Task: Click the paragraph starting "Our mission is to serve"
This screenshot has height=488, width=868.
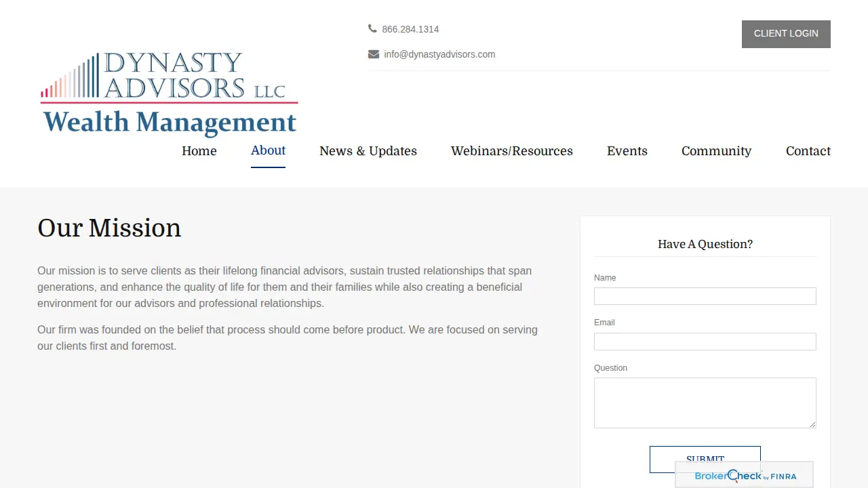Action: click(285, 287)
